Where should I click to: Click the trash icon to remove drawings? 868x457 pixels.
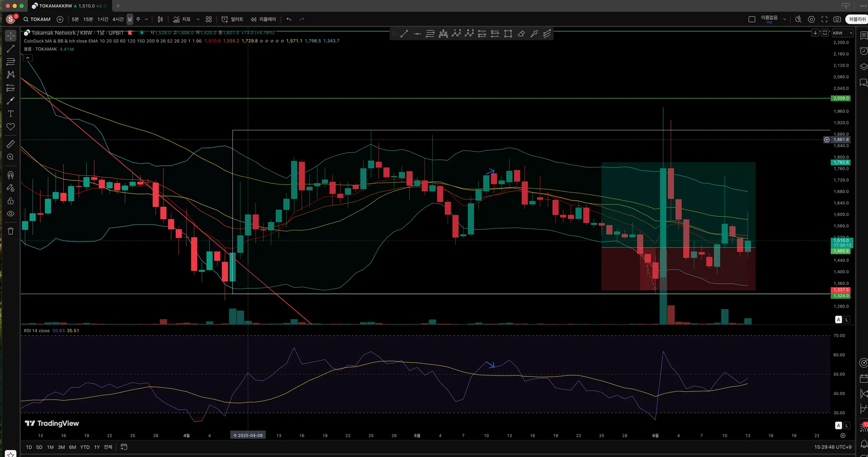click(11, 231)
